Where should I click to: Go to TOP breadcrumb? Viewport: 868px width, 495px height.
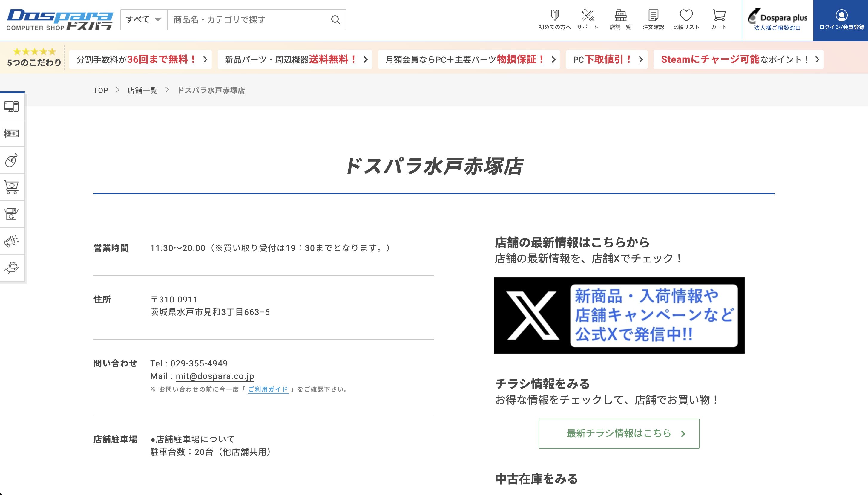click(101, 91)
